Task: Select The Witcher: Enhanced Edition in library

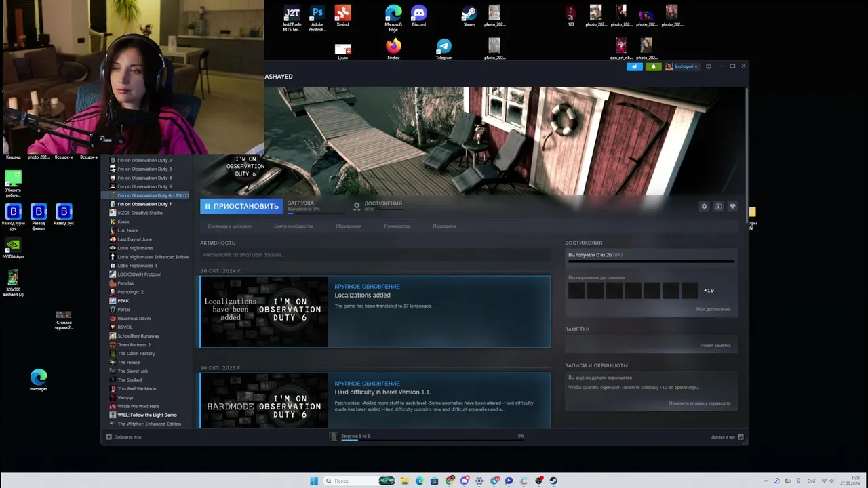Action: 149,424
